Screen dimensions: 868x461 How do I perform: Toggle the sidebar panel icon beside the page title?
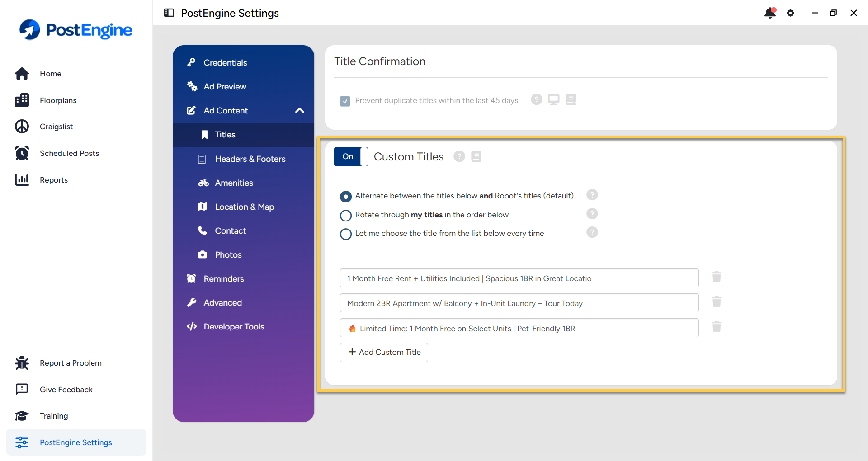pos(169,13)
